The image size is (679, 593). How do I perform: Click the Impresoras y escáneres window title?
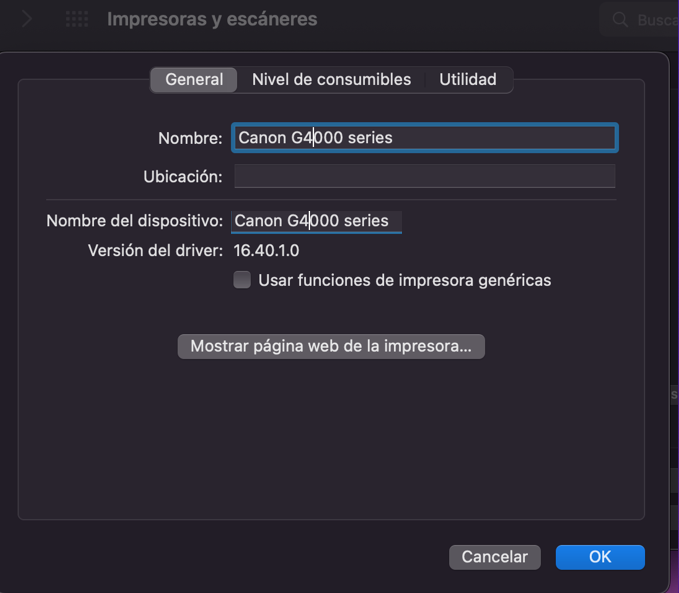tap(212, 19)
